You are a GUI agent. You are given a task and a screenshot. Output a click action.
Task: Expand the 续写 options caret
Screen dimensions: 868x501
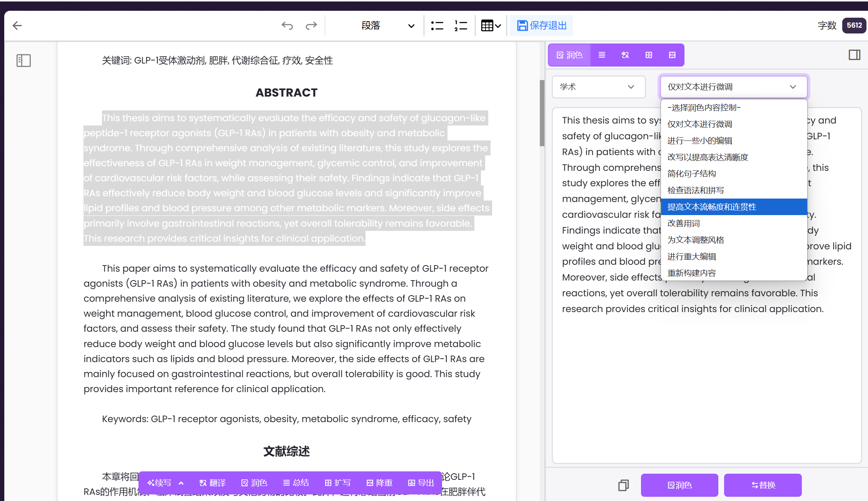tap(181, 483)
